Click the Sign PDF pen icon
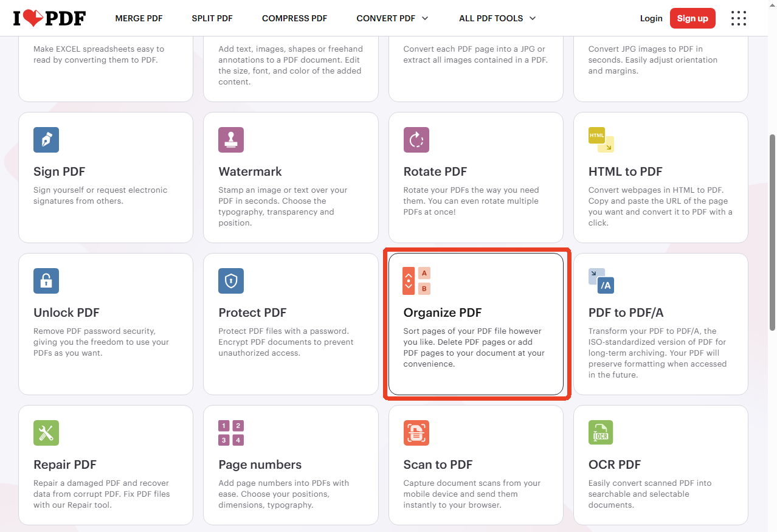The height and width of the screenshot is (532, 777). [46, 140]
